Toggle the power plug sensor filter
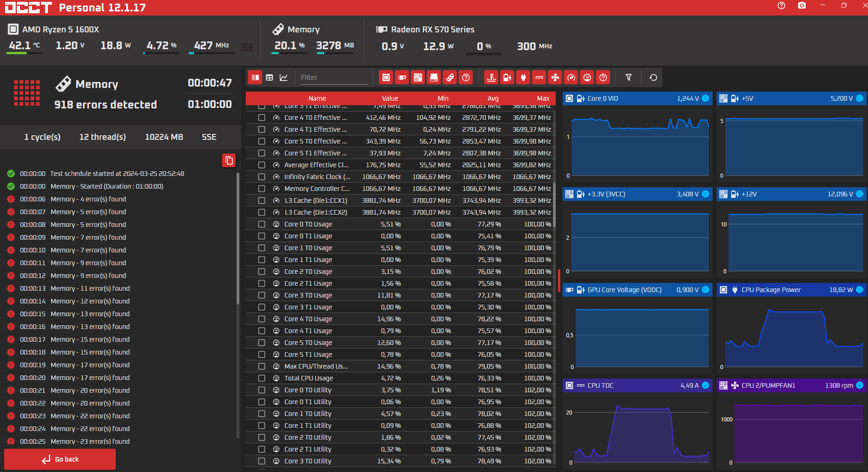868x472 pixels. pyautogui.click(x=523, y=77)
